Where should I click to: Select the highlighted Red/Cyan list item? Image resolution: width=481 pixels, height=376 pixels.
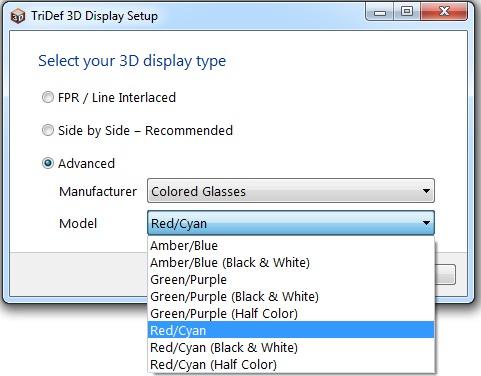click(x=291, y=330)
